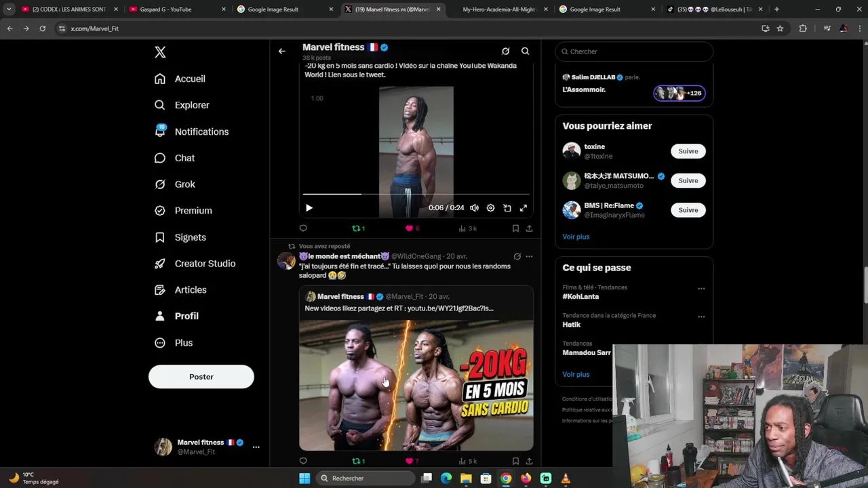Enable picture-in-picture on the video

tap(507, 208)
